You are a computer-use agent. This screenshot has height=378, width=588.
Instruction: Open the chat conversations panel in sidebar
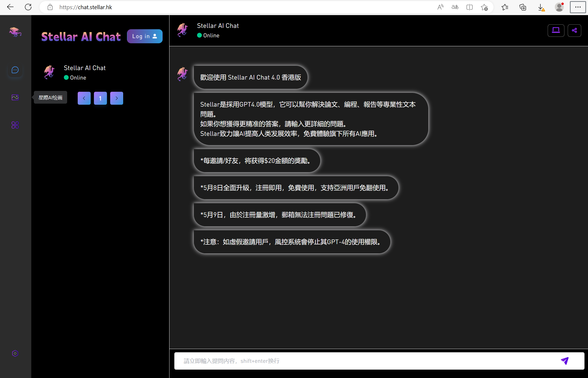(x=15, y=70)
